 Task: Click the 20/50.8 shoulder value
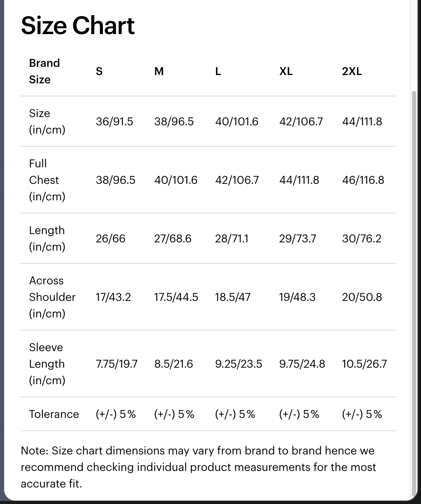(x=362, y=297)
